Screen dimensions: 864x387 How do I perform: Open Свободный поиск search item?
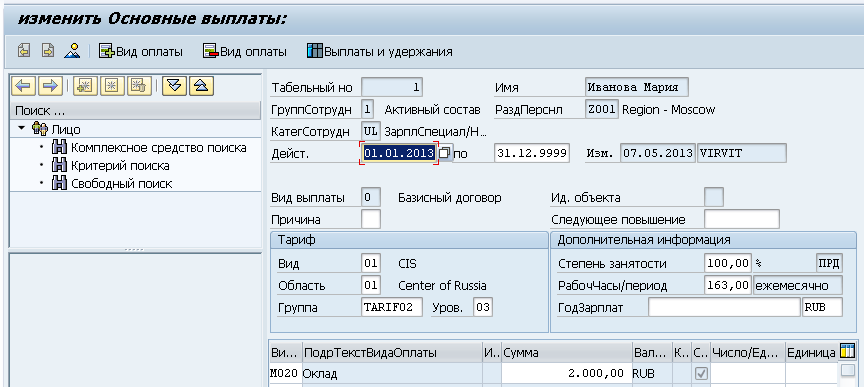121,184
